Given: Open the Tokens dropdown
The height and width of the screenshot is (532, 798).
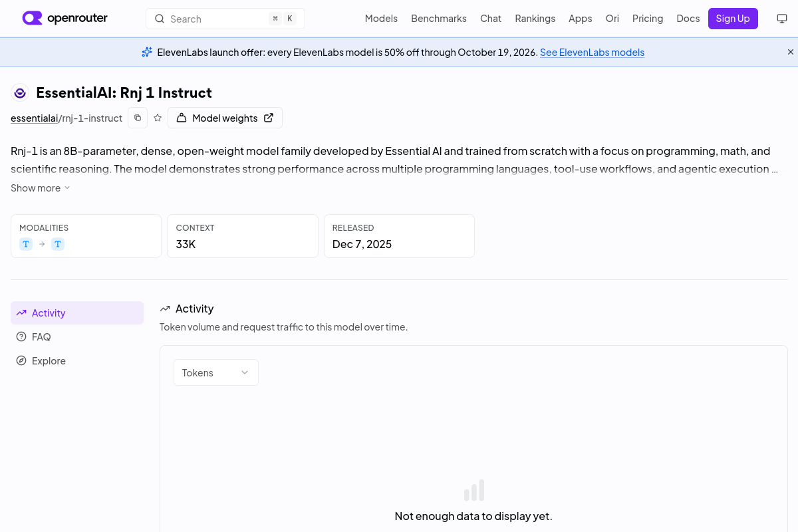Looking at the screenshot, I should 216,372.
